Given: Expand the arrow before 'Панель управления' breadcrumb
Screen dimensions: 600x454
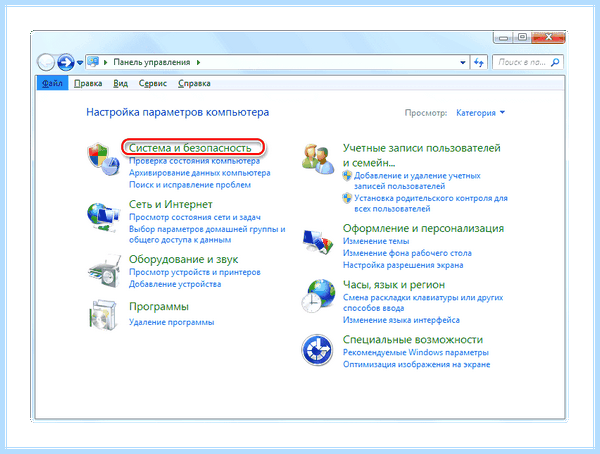Looking at the screenshot, I should pyautogui.click(x=106, y=62).
